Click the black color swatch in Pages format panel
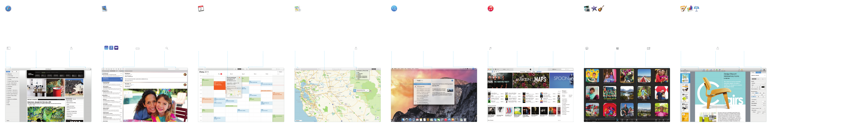This screenshot has height=127, width=868. pyautogui.click(x=763, y=87)
